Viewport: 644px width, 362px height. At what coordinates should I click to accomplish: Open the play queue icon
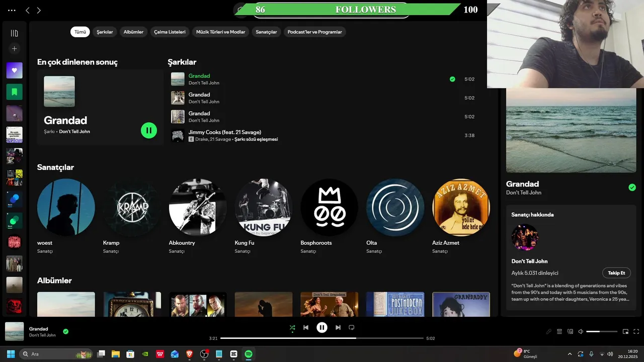559,331
